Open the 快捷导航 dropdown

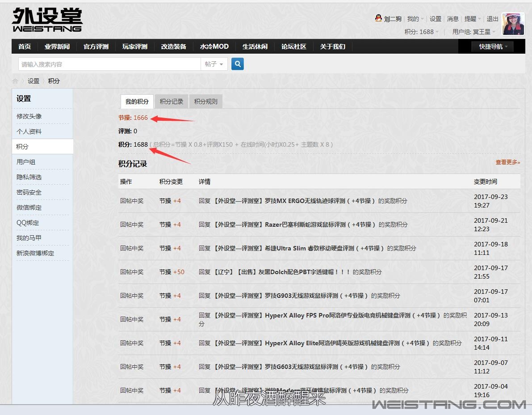[x=493, y=47]
